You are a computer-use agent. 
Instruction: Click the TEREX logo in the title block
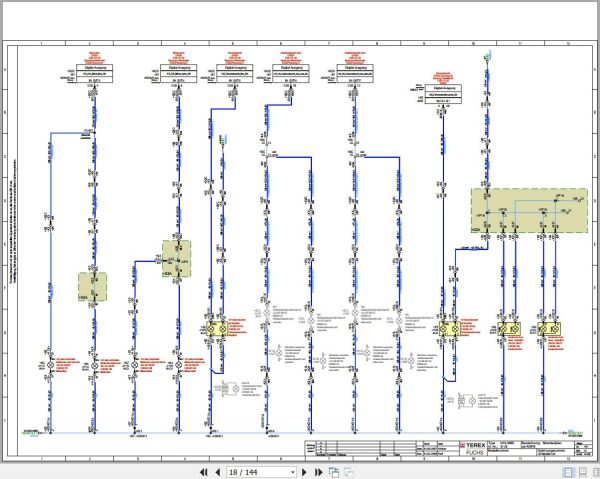tap(473, 445)
